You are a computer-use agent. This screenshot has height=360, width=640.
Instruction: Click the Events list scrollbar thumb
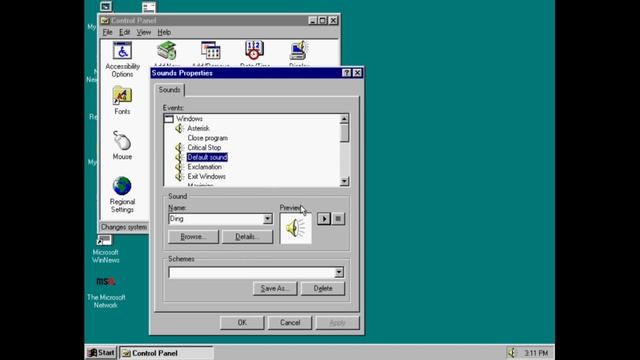[344, 133]
